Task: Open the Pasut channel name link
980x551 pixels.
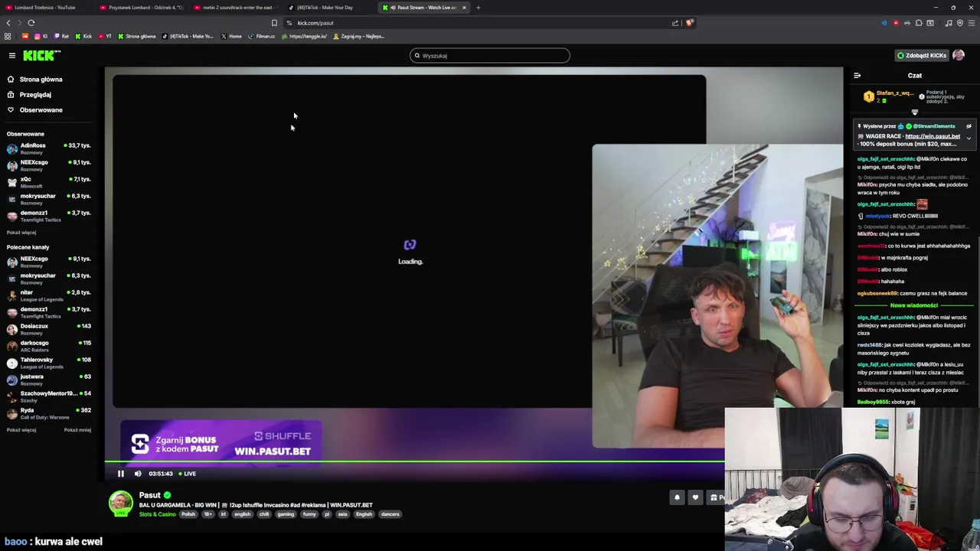Action: click(149, 495)
